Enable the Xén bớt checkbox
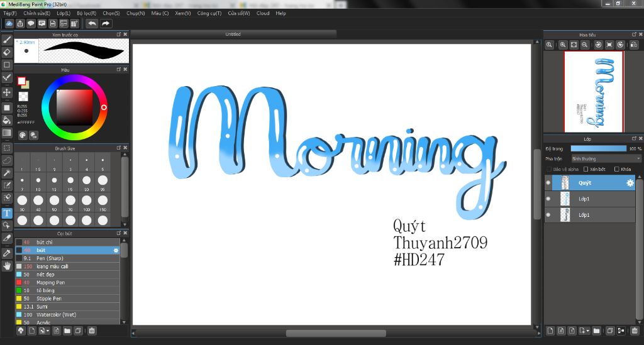Viewport: 644px width, 345px height. [586, 169]
